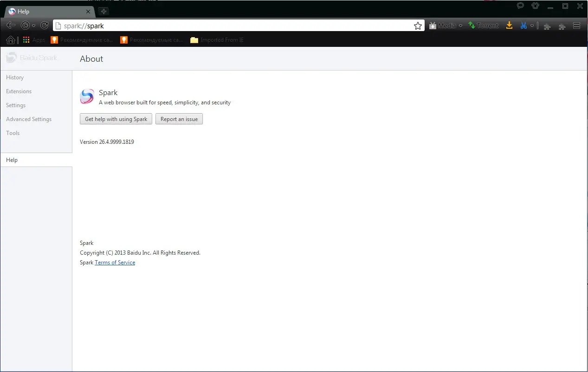Go to the home page icon
This screenshot has height=372, width=588.
coord(11,40)
